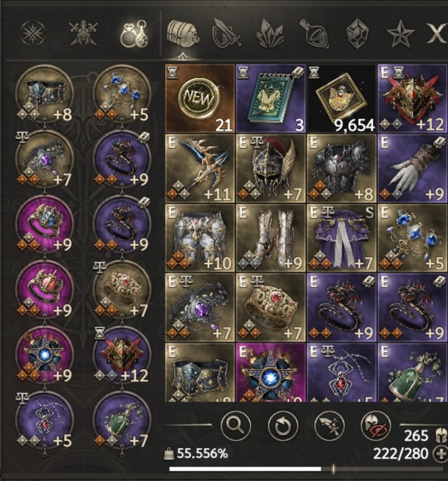The width and height of the screenshot is (448, 481).
Task: Select the NEW coin item with 21 count
Action: (x=200, y=98)
